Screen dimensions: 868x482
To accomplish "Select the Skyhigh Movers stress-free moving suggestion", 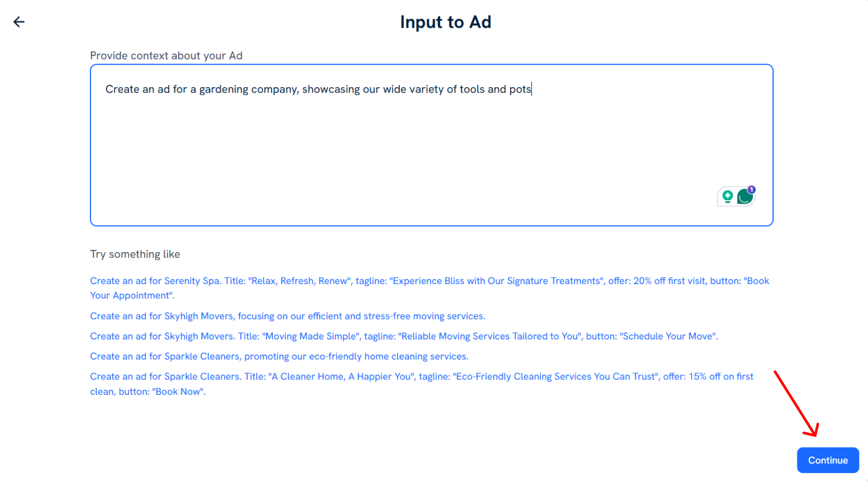I will point(287,316).
